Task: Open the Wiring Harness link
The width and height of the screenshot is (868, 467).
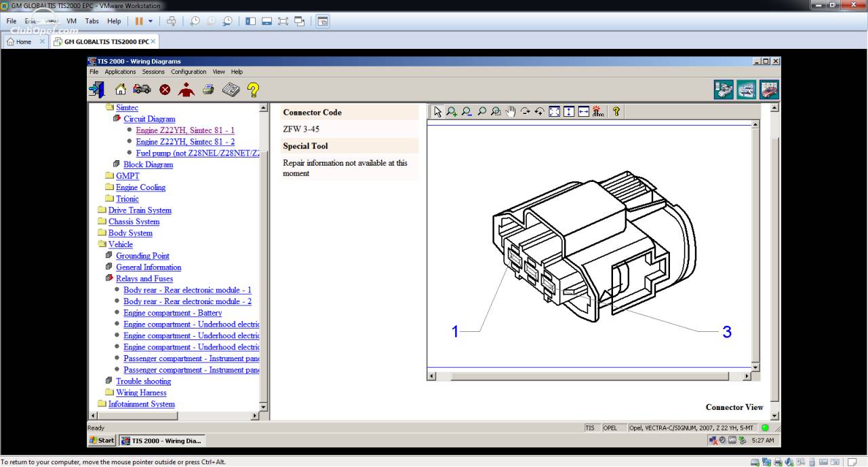Action: tap(141, 392)
